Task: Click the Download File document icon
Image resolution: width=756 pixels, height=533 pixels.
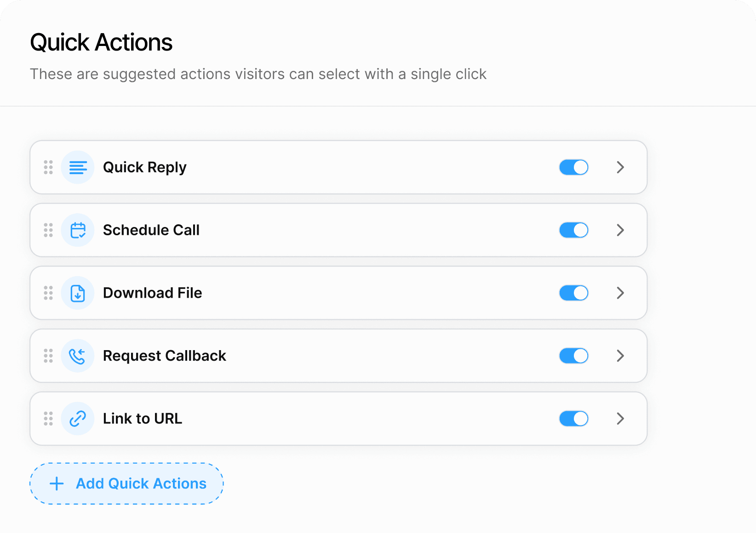Action: 78,293
